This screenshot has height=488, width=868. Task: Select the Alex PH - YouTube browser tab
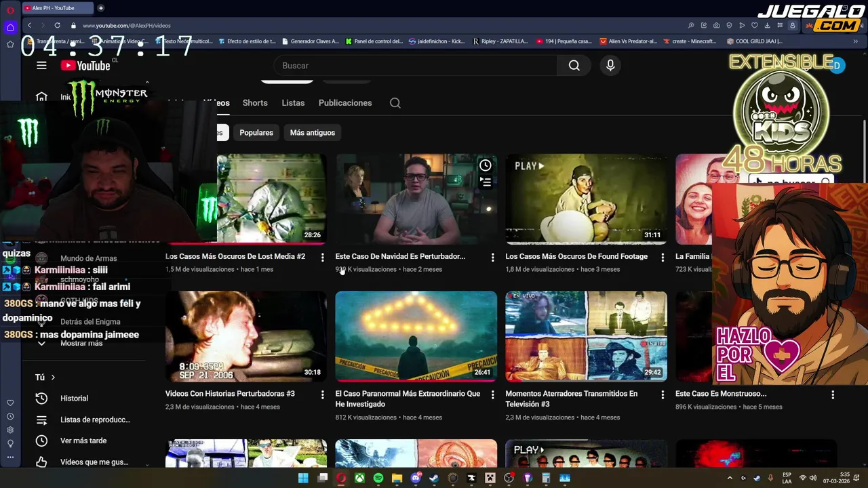point(56,8)
